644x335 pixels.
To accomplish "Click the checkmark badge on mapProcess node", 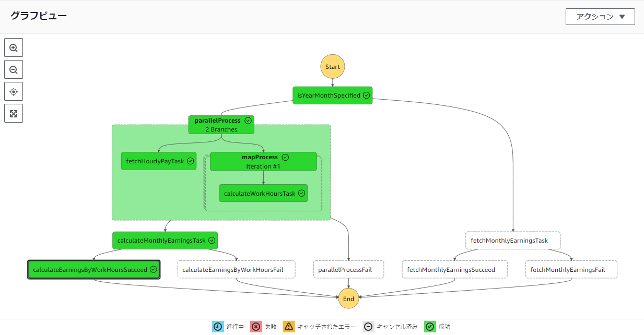I will point(285,157).
